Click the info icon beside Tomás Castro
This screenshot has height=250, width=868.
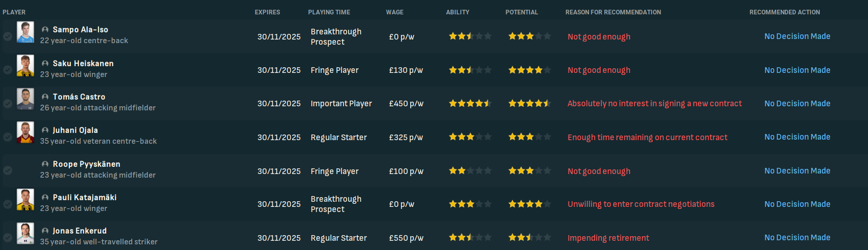coord(45,97)
